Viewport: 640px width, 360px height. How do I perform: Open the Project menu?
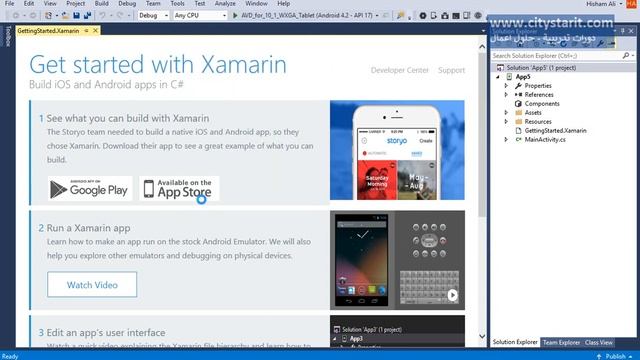76,4
